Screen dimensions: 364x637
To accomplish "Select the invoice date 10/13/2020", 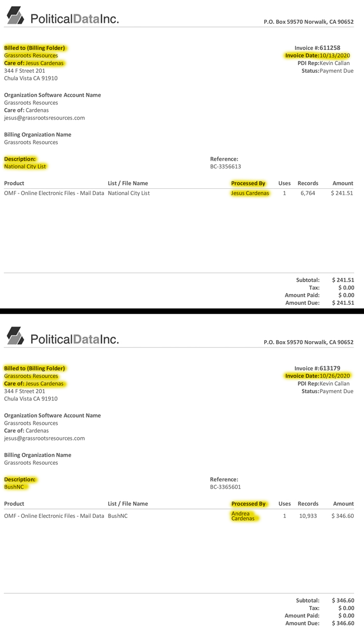I will 335,56.
